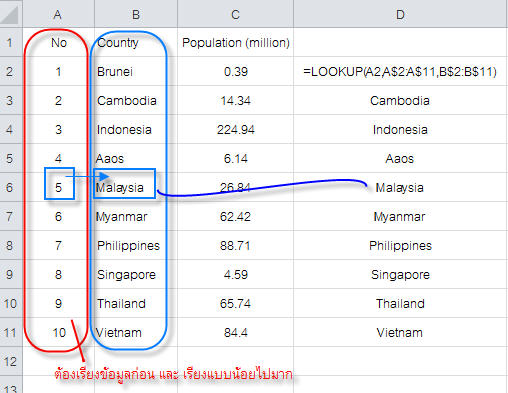Select cell A5 with number 4

point(59,158)
